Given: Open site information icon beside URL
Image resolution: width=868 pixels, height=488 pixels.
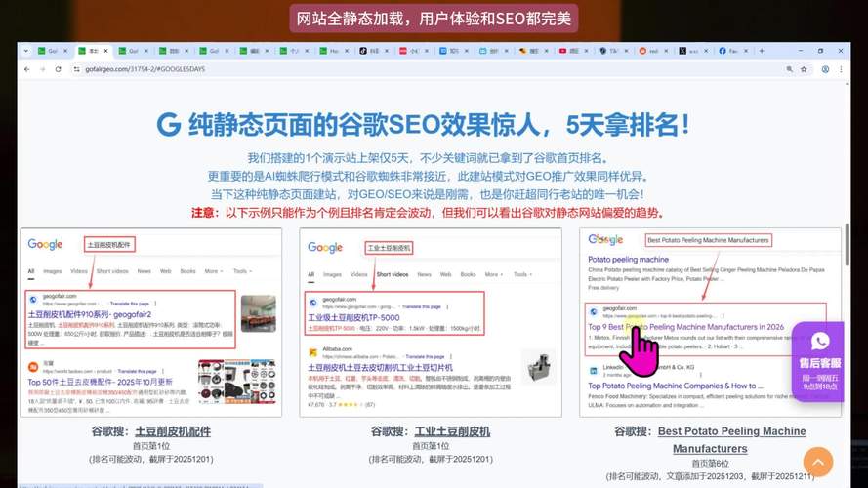Looking at the screenshot, I should pyautogui.click(x=76, y=69).
